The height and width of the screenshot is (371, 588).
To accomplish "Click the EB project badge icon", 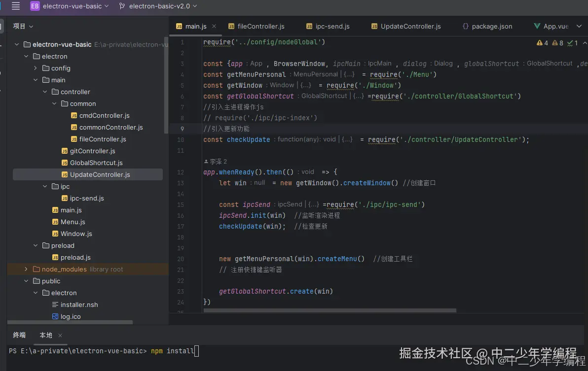I will [35, 6].
